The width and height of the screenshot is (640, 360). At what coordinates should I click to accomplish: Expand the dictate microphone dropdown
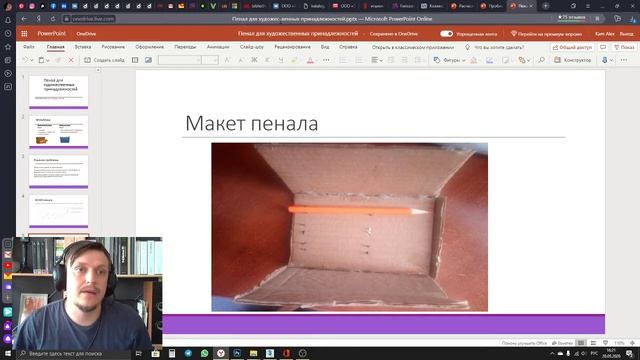[611, 60]
